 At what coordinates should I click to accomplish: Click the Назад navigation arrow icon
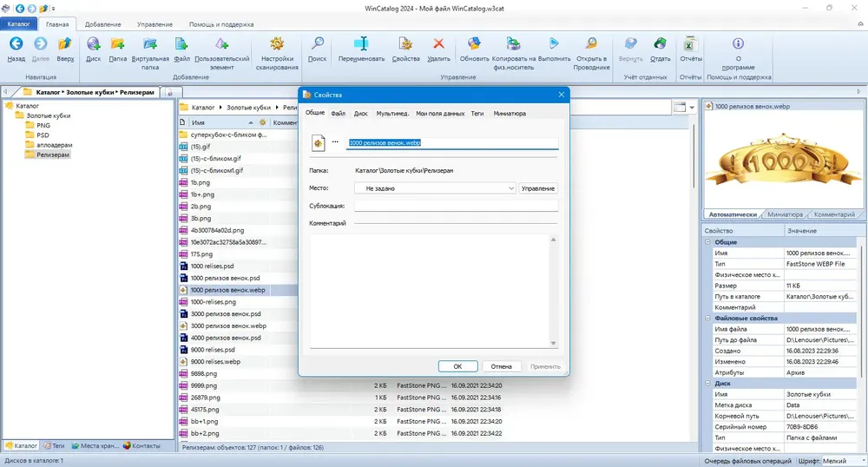tap(16, 43)
